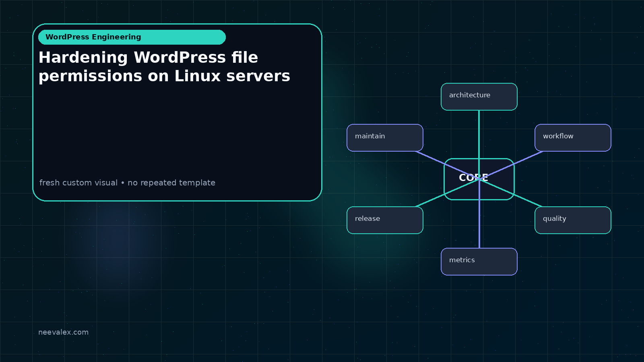This screenshot has height=362, width=644.
Task: Click the WordPress Engineering category badge
Action: click(132, 37)
